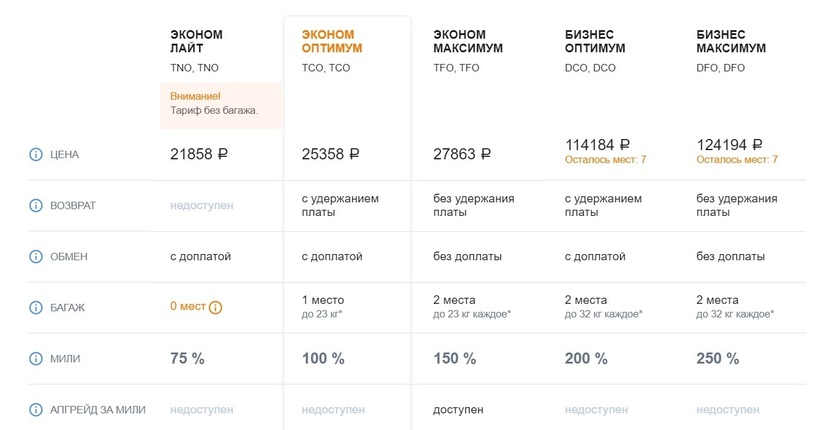Click the orange info icon next to 0 мест
The image size is (820, 430).
point(215,307)
